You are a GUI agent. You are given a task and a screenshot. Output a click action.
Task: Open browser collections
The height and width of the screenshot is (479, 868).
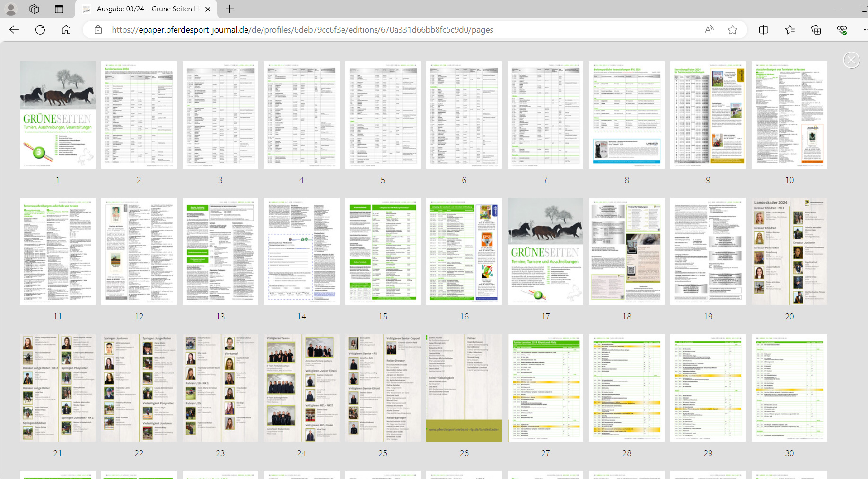pyautogui.click(x=816, y=30)
